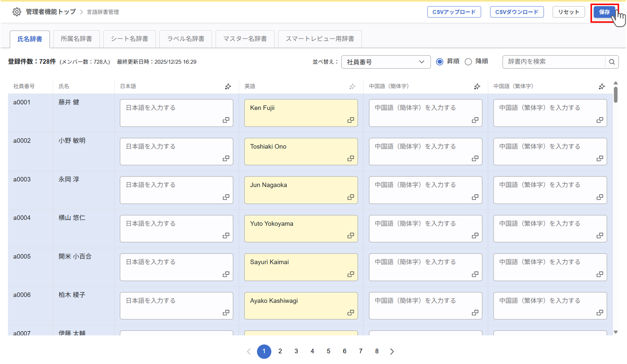Open the マスター名辞書 tab
Screen dimensions: 627x364
245,39
